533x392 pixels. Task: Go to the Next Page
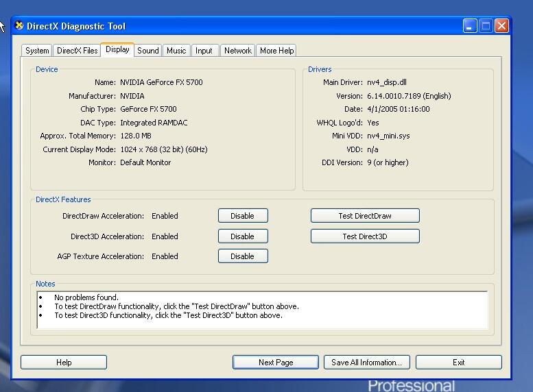276,362
